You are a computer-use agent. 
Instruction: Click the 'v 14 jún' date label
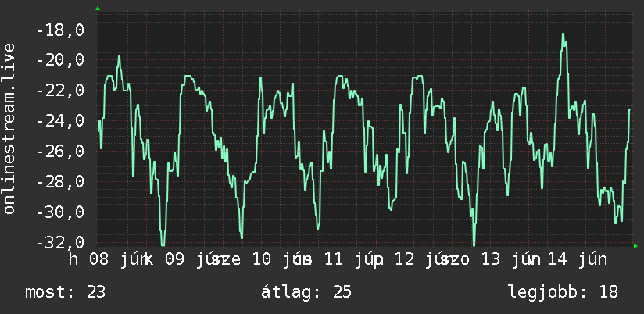click(x=568, y=260)
